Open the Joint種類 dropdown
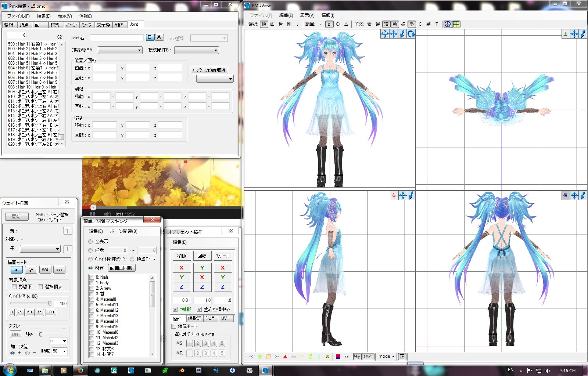 coord(209,38)
